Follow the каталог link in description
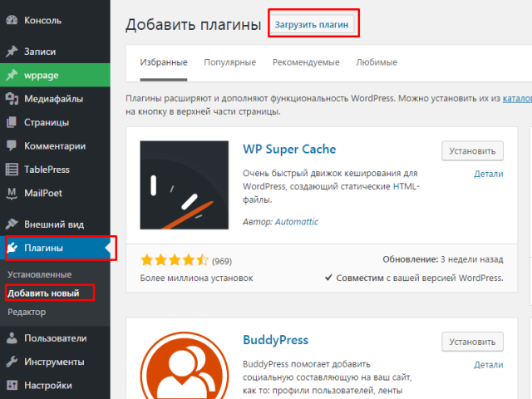Image resolution: width=532 pixels, height=399 pixels. coord(517,98)
